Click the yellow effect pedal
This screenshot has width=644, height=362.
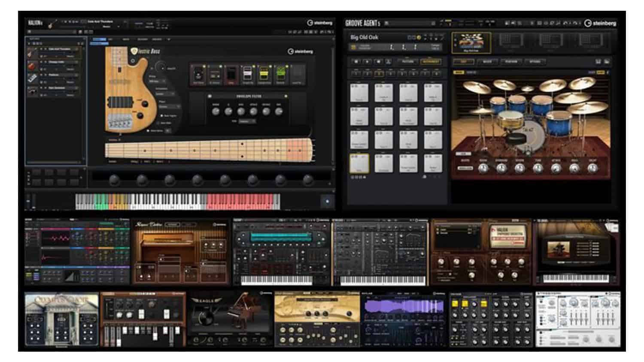[x=264, y=75]
